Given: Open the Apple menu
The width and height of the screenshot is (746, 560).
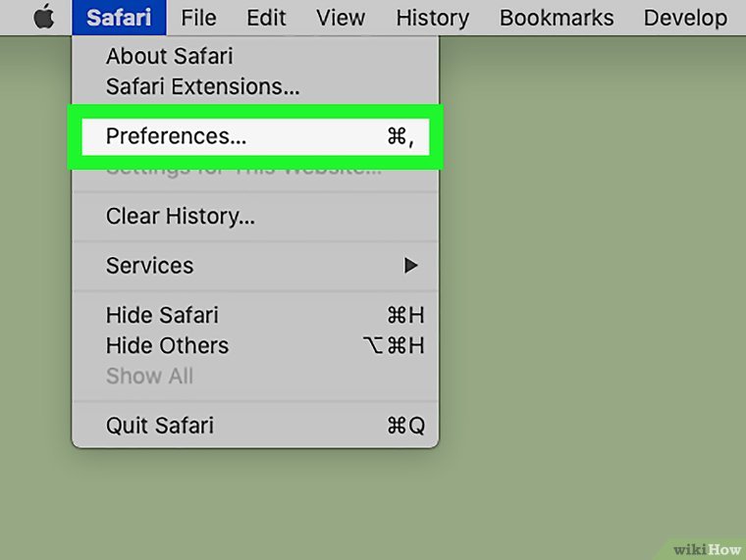Looking at the screenshot, I should (x=43, y=18).
